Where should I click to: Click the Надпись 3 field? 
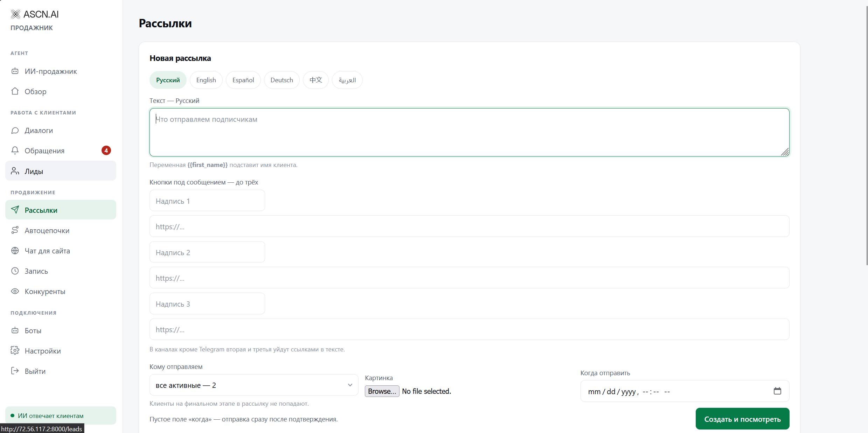[207, 303]
